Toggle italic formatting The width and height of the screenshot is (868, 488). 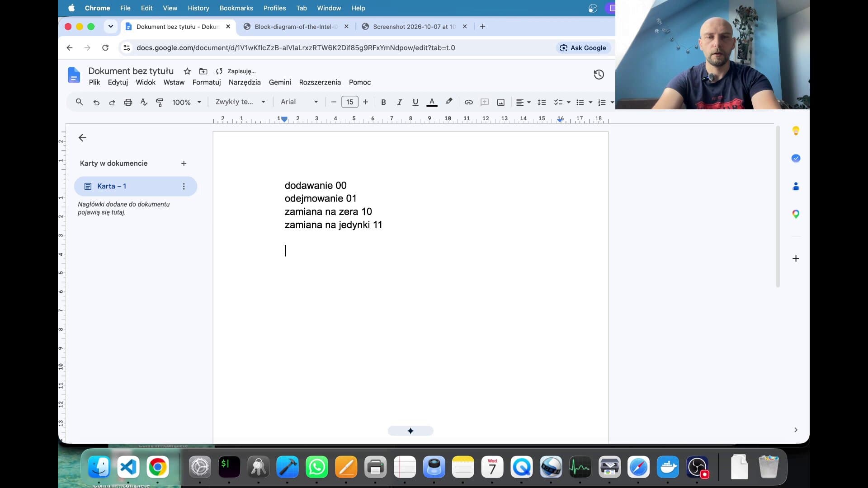click(x=399, y=102)
